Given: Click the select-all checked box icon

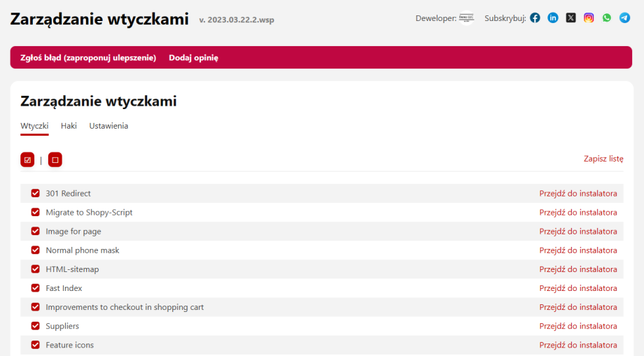Looking at the screenshot, I should (x=27, y=159).
